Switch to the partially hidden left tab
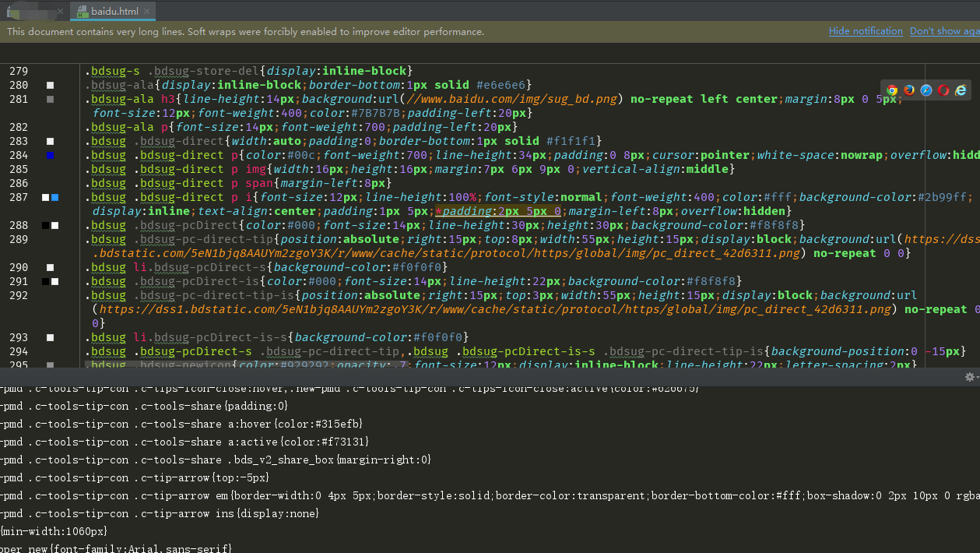 coord(34,11)
